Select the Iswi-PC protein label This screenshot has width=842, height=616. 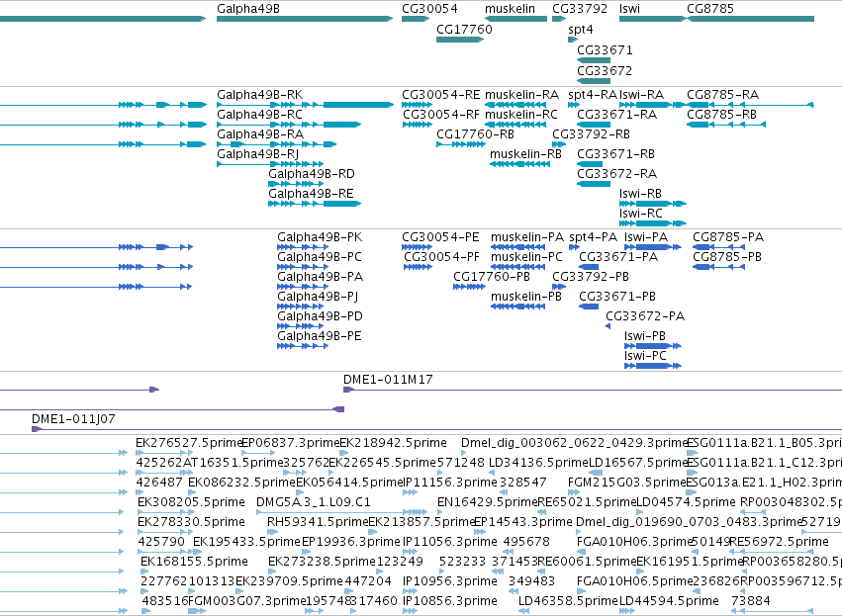tap(645, 356)
